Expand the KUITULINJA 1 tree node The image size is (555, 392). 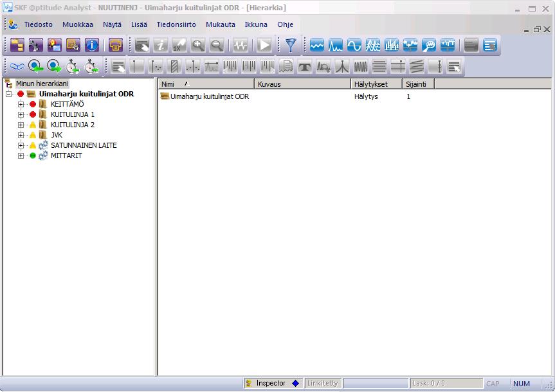(21, 114)
